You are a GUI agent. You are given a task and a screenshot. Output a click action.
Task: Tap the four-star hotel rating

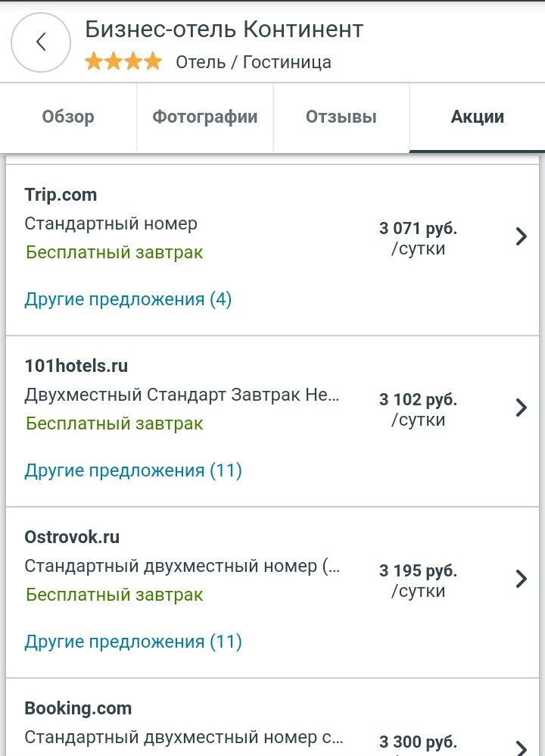[123, 61]
